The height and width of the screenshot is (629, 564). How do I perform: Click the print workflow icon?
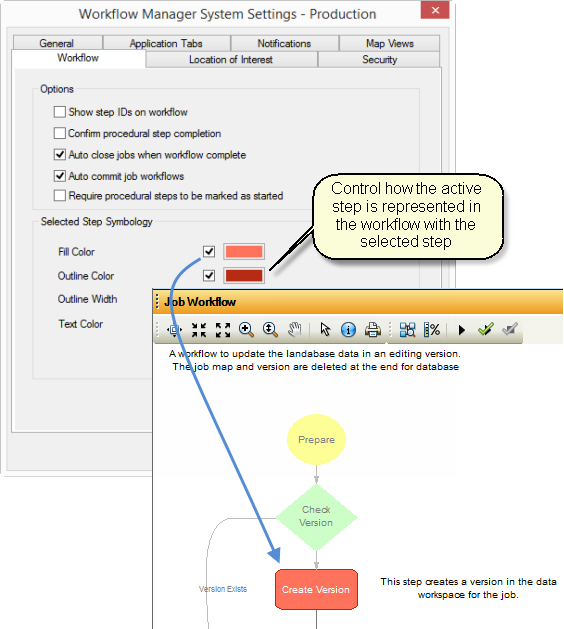[x=373, y=330]
